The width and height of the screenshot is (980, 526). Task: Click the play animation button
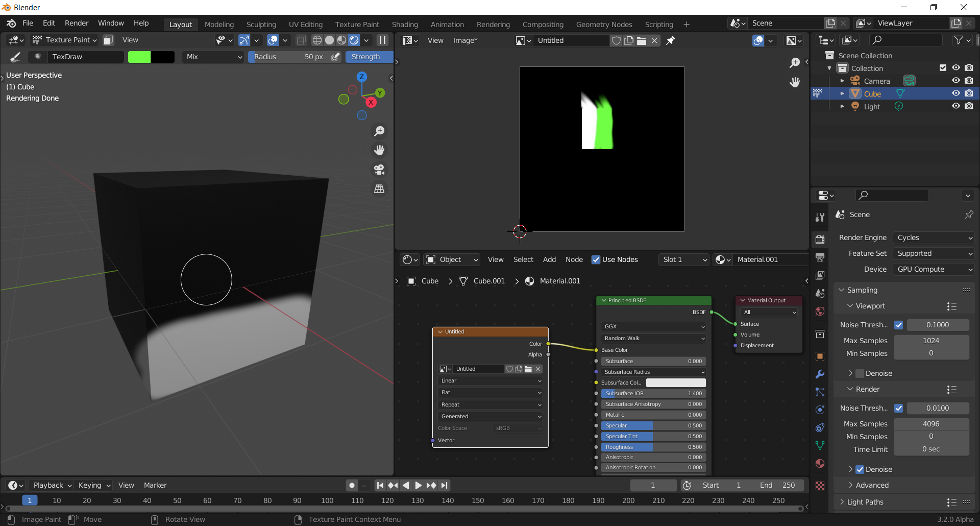tap(418, 485)
